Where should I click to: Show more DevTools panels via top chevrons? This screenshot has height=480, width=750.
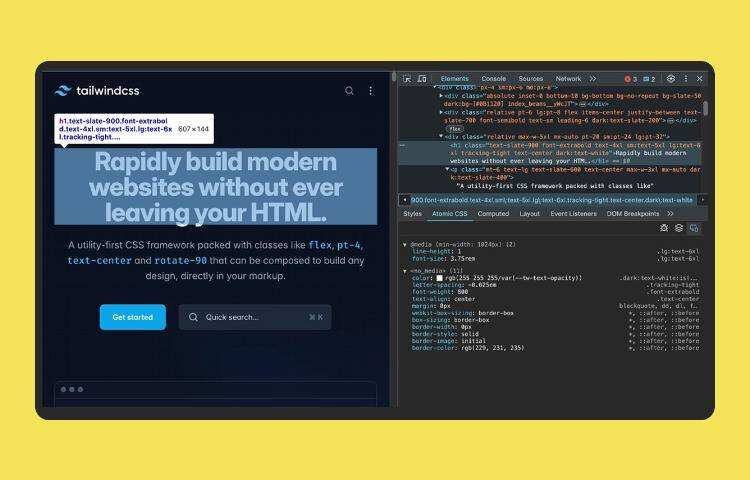[x=593, y=78]
